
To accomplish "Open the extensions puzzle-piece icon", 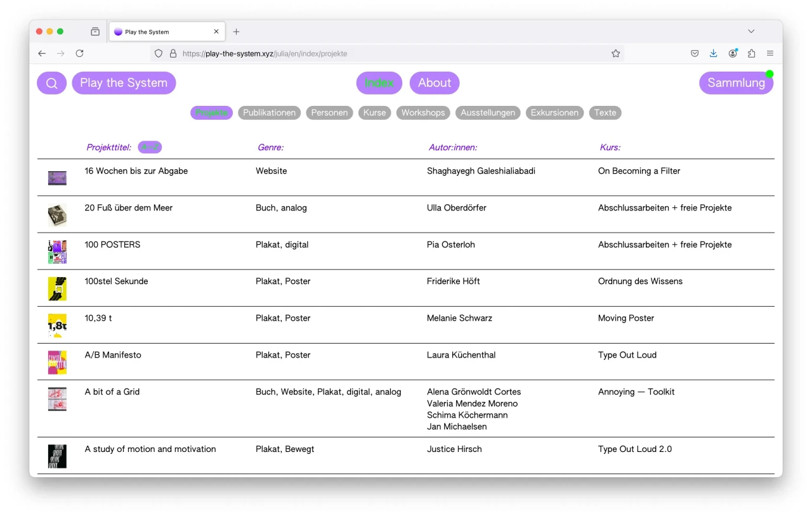I will pos(752,54).
